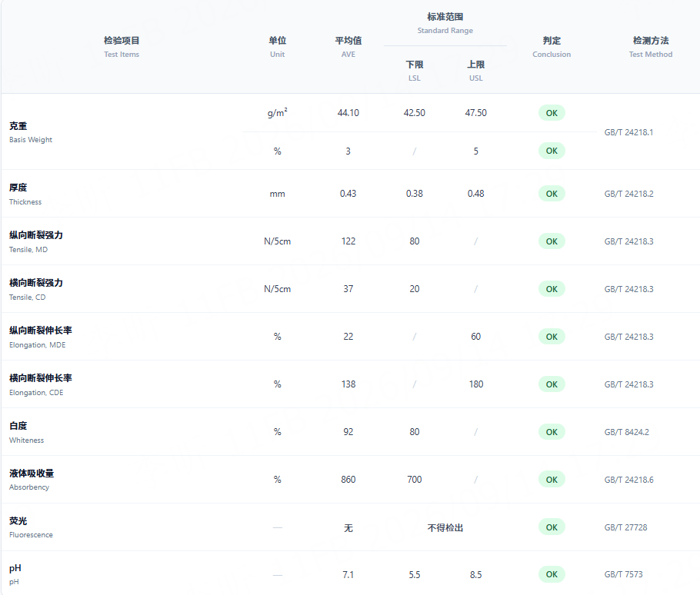700x595 pixels.
Task: Click the 液体吸收量 Absorbency row label
Action: 32,480
